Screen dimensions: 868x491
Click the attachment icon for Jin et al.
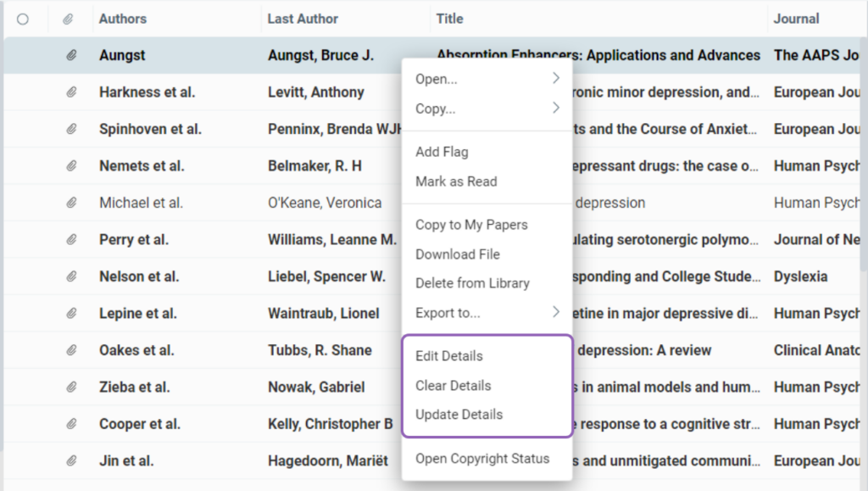coord(70,460)
